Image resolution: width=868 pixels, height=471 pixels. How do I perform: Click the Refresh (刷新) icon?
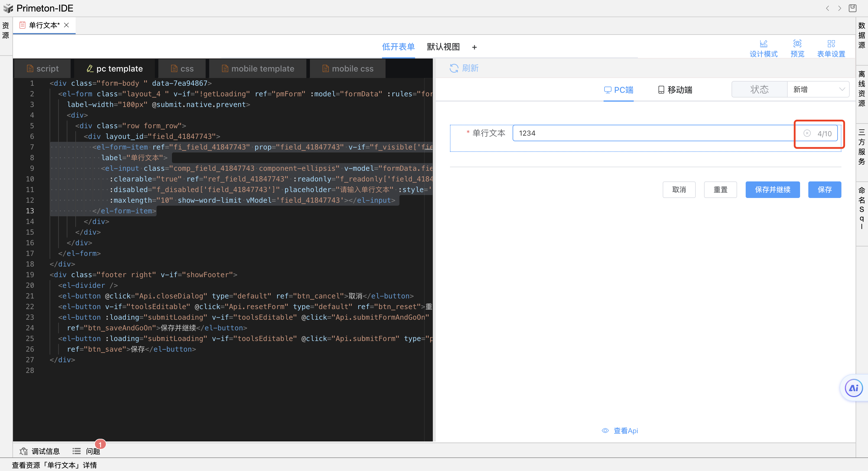[x=453, y=68]
